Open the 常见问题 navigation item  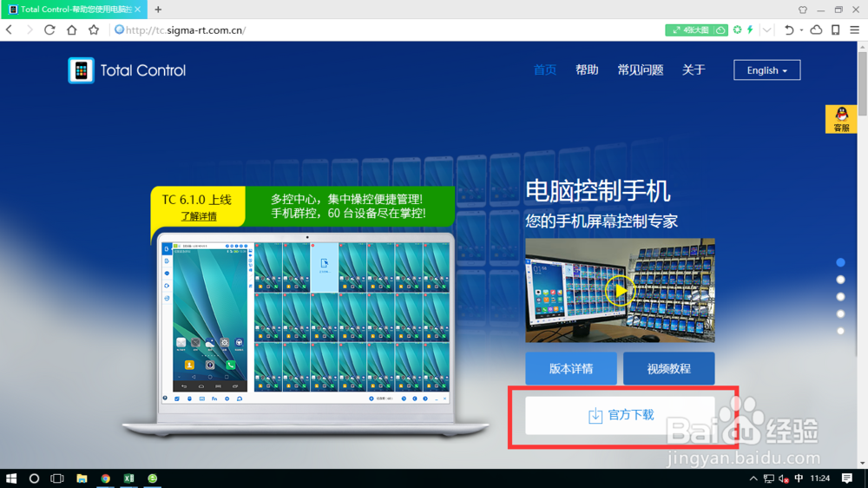tap(641, 69)
